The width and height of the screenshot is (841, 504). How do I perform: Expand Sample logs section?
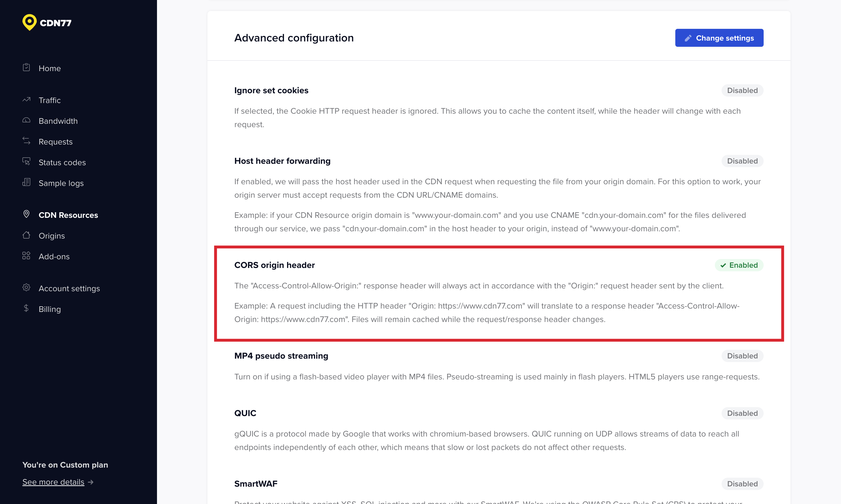pyautogui.click(x=61, y=183)
